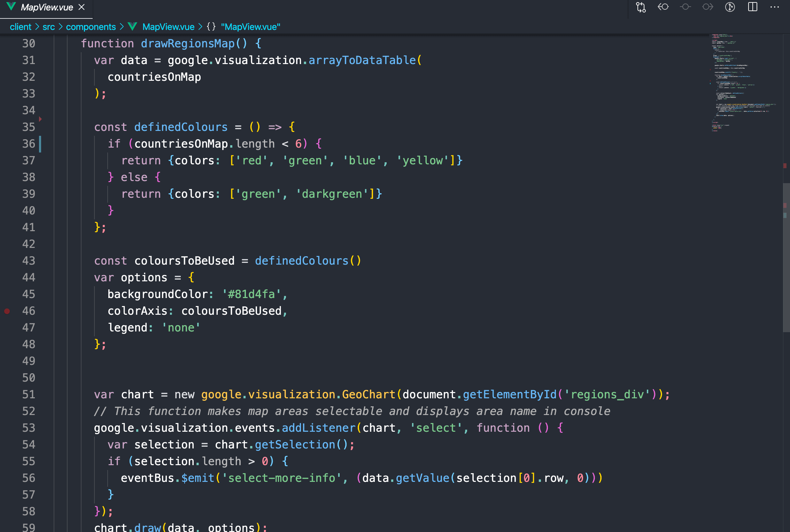Click the 'client' breadcrumb folder
Screen dimensions: 790x532
pyautogui.click(x=21, y=27)
